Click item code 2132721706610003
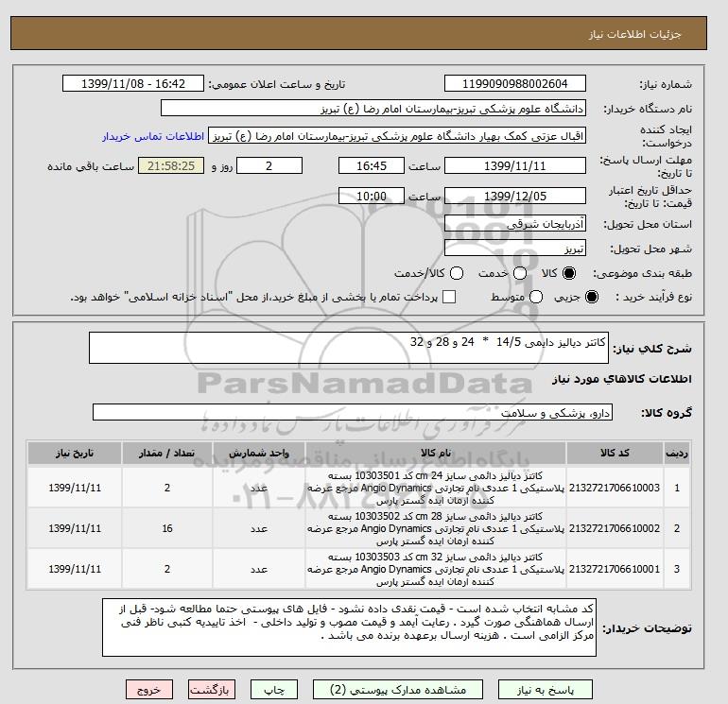Screen dimensions: 728x704 [x=615, y=488]
